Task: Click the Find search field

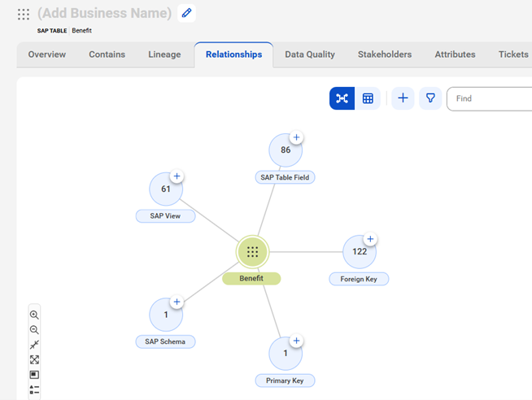Action: 490,98
